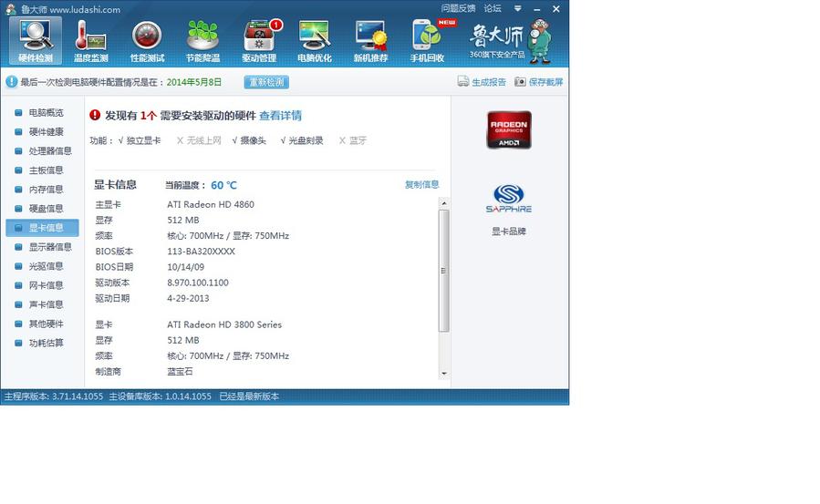The height and width of the screenshot is (504, 820).
Task: Open the 手机回收 phone recycling icon
Action: 427,41
